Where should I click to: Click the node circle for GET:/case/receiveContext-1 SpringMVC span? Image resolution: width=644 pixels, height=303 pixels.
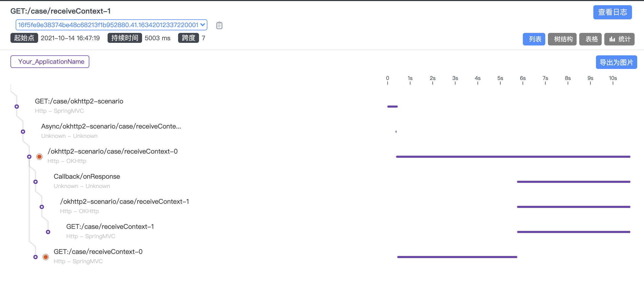pyautogui.click(x=48, y=232)
